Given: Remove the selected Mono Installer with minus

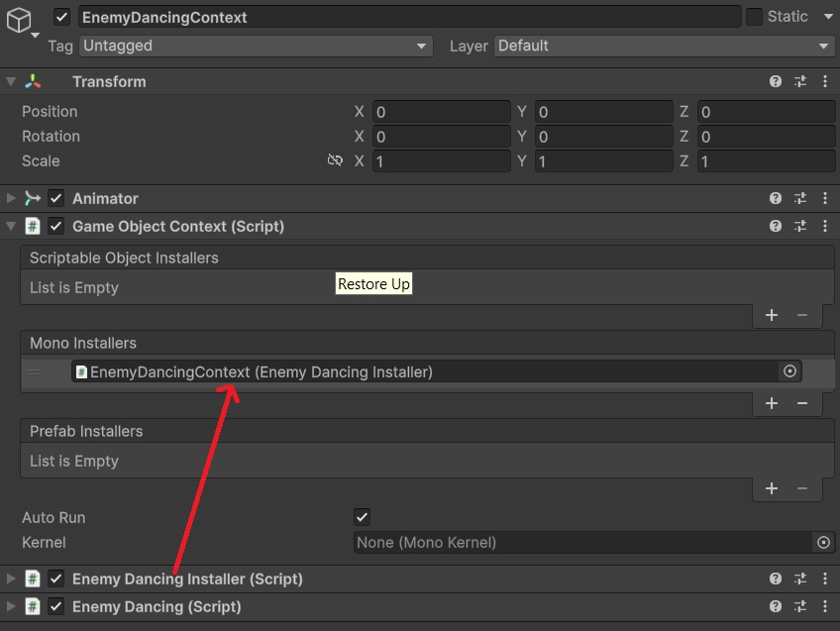Looking at the screenshot, I should tap(802, 403).
